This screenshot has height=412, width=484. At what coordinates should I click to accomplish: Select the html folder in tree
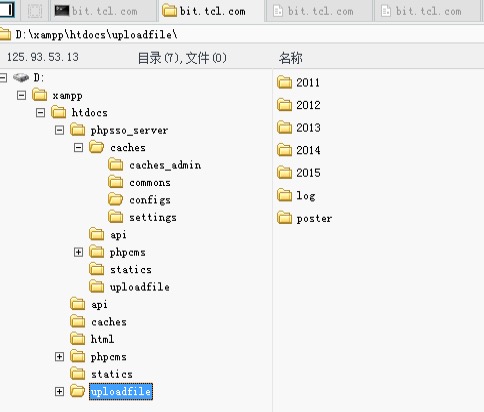[x=92, y=339]
